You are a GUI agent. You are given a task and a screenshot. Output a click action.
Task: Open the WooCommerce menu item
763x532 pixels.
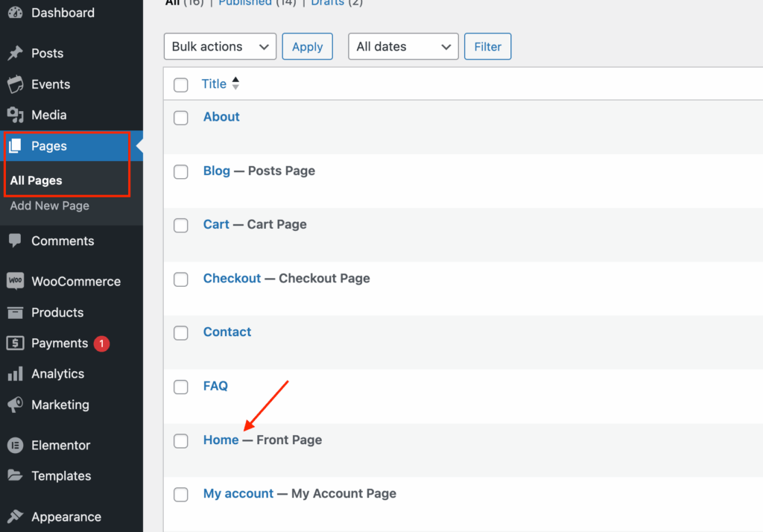pos(76,282)
